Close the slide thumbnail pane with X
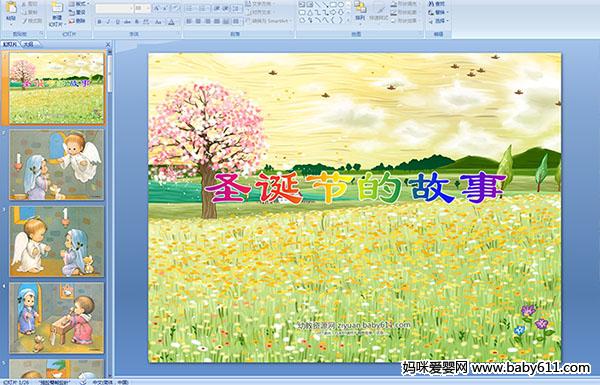Viewport: 600px width, 385px height. [108, 44]
